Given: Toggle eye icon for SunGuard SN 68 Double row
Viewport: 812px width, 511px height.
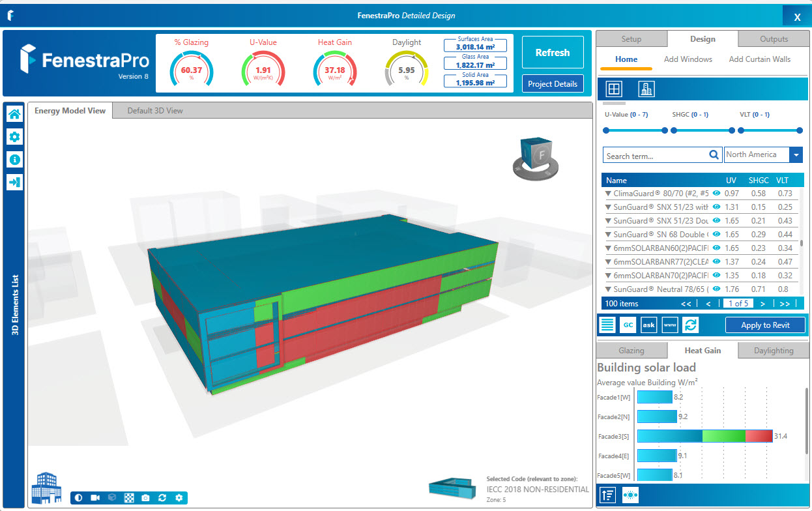Looking at the screenshot, I should click(x=716, y=235).
